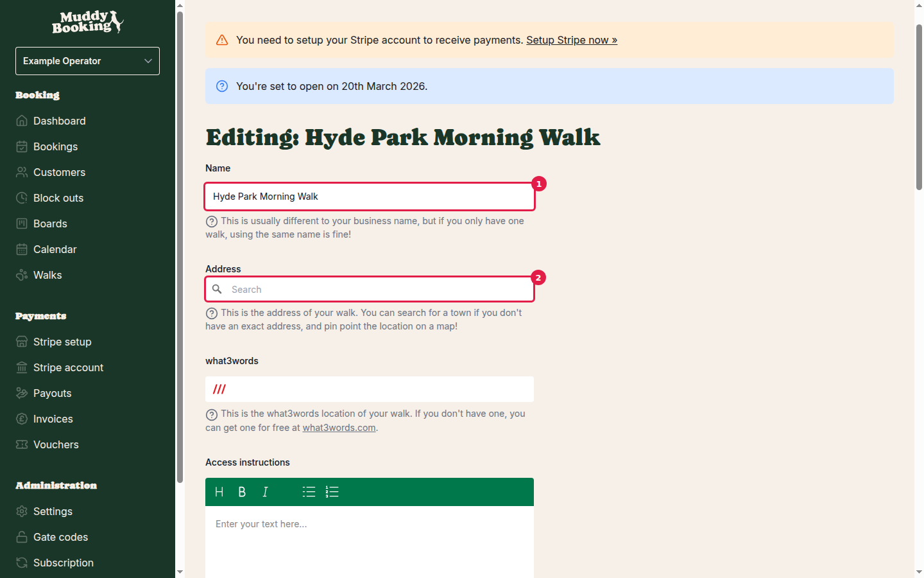The height and width of the screenshot is (578, 924).
Task: Open the Calendar icon in the sidebar
Action: pyautogui.click(x=21, y=249)
